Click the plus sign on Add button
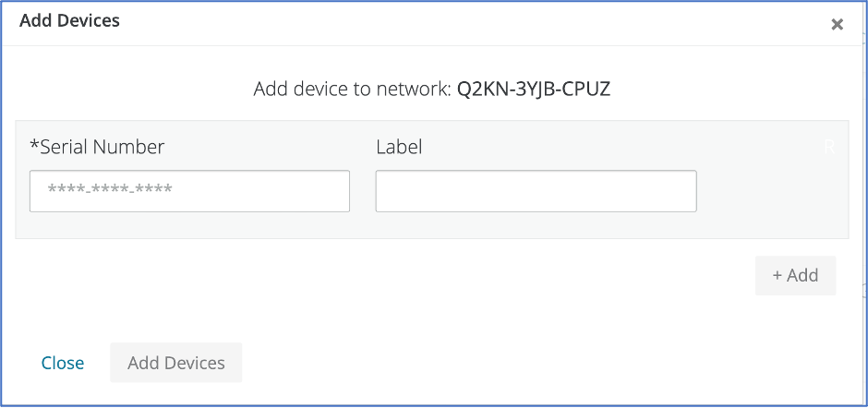 point(778,275)
